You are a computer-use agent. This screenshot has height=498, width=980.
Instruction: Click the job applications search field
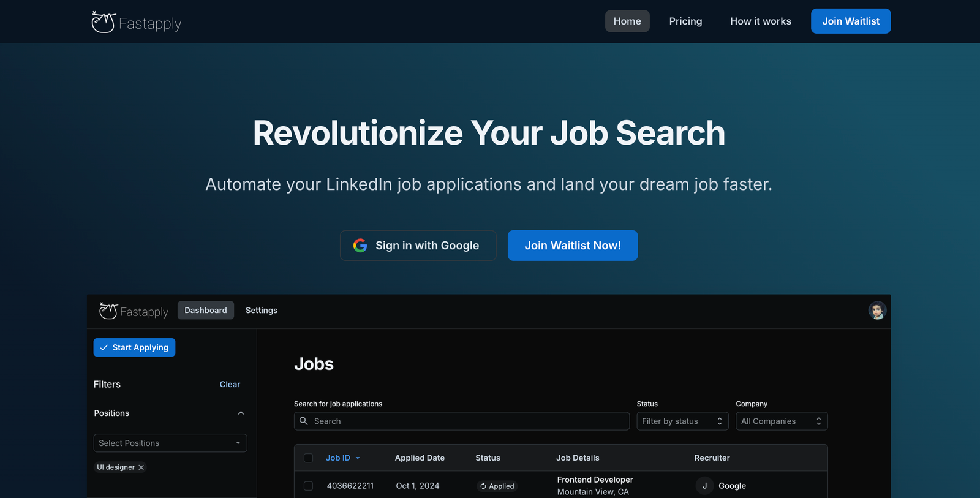point(462,421)
